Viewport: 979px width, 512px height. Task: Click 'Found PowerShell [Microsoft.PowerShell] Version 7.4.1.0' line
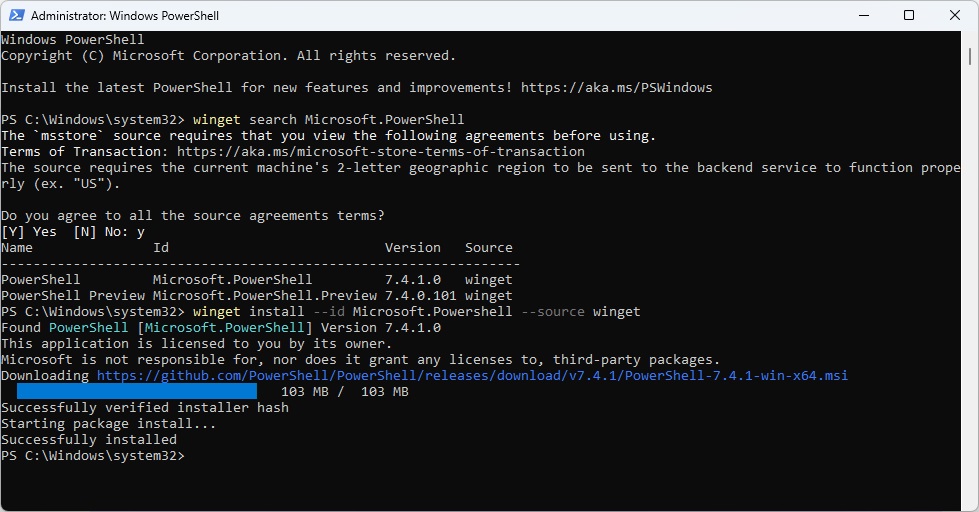pos(221,327)
